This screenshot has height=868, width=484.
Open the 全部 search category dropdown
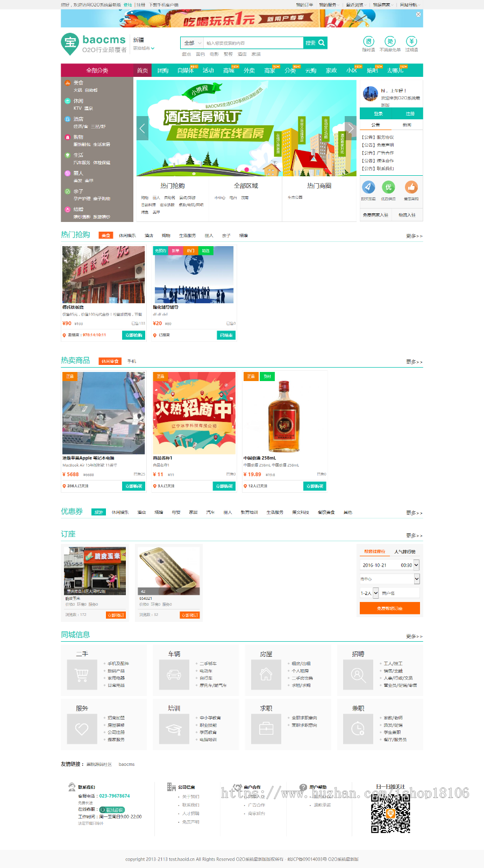(x=192, y=43)
